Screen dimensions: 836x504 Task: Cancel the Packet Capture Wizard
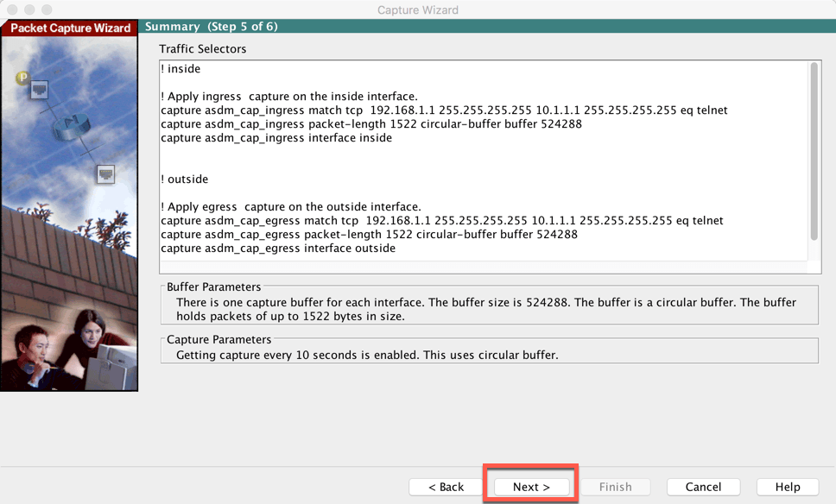point(703,486)
